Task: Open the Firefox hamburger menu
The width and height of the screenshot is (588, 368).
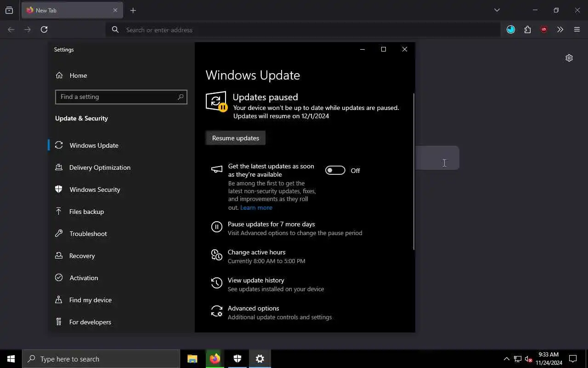Action: tap(577, 29)
